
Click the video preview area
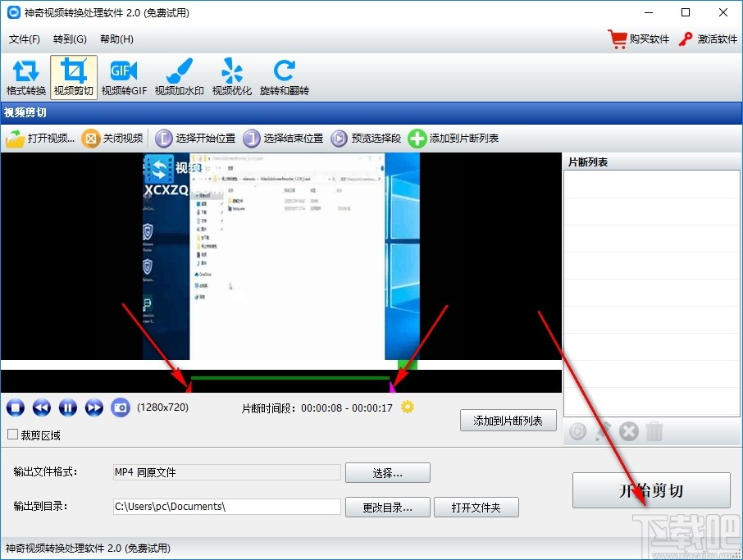coord(281,256)
